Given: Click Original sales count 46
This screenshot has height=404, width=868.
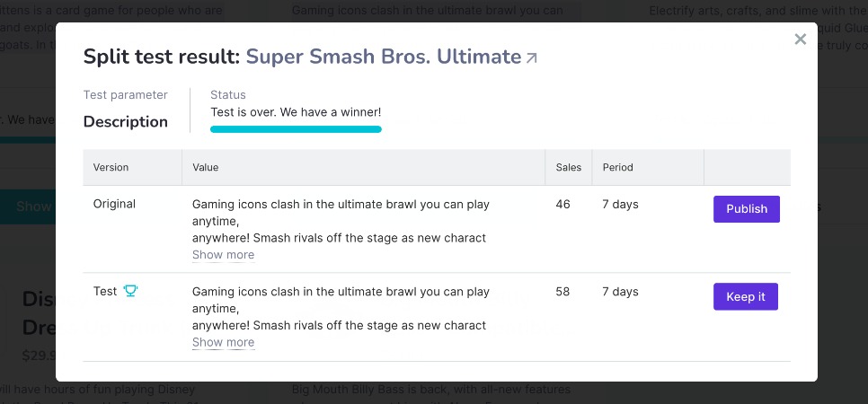Looking at the screenshot, I should pyautogui.click(x=562, y=204).
